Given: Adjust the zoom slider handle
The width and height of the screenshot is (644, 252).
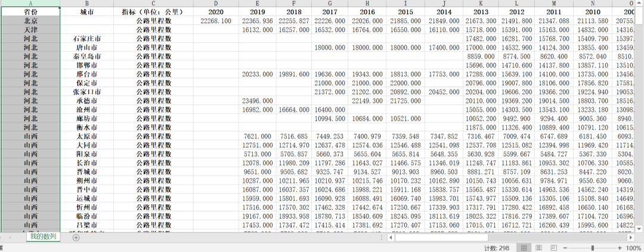Looking at the screenshot, I should [593, 248].
